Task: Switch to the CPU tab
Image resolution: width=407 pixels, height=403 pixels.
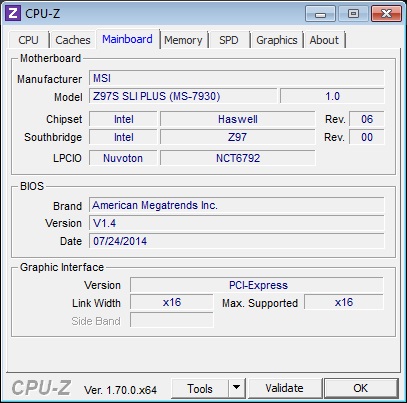Action: pos(29,40)
